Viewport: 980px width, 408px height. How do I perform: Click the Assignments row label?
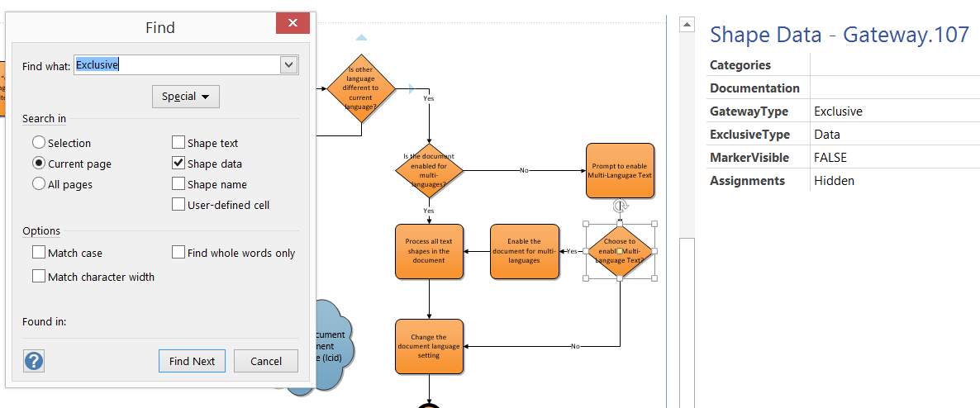(748, 181)
